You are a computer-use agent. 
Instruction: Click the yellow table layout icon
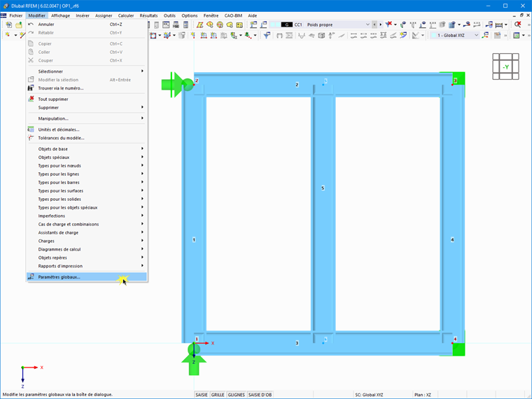(x=239, y=24)
